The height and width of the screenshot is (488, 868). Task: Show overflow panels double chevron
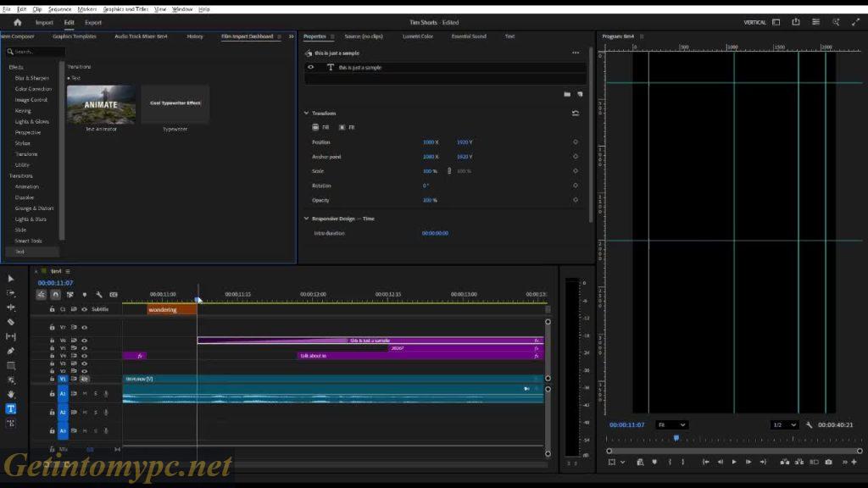[292, 36]
